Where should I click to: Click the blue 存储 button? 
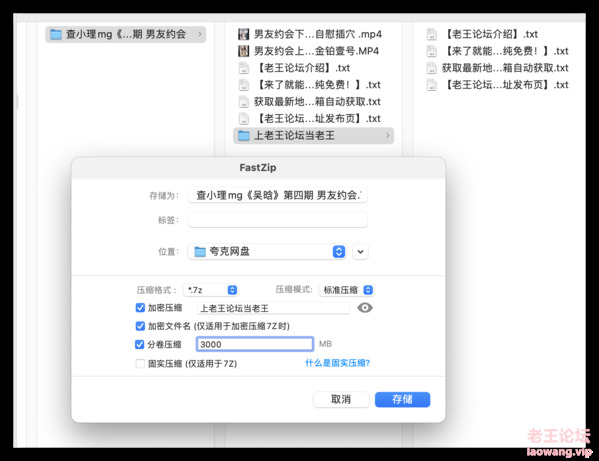[x=402, y=400]
